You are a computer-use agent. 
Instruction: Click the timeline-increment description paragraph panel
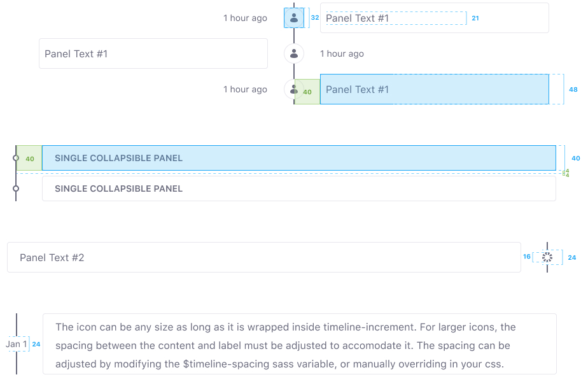(300, 344)
